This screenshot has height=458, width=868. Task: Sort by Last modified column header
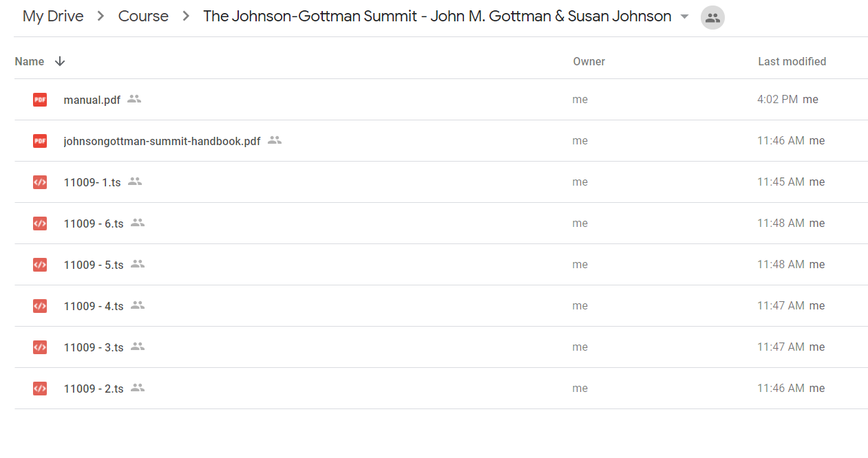[x=792, y=61]
